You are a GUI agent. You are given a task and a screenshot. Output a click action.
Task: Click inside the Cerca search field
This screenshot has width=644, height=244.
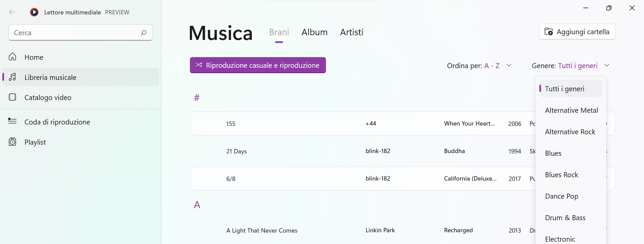pyautogui.click(x=80, y=33)
